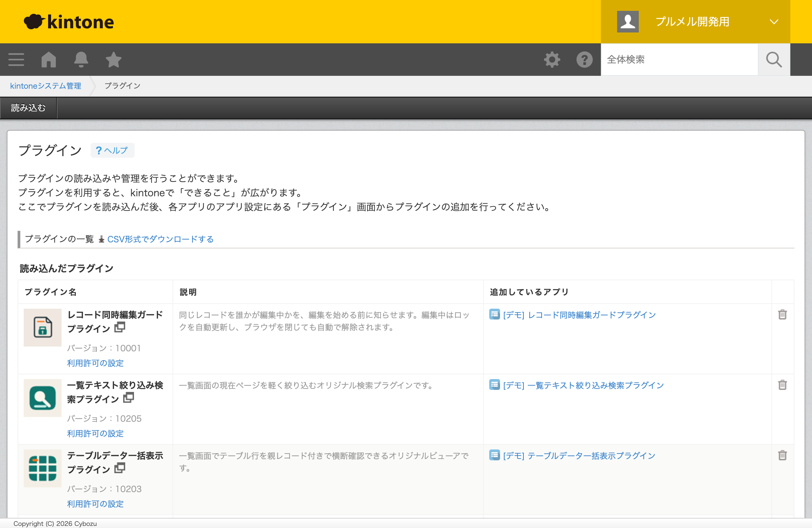
Task: Click バージョン：10205 text
Action: (104, 418)
